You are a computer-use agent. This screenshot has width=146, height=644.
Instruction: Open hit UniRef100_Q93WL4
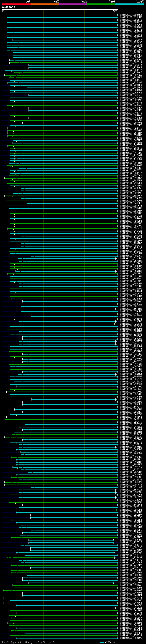click(131, 15)
